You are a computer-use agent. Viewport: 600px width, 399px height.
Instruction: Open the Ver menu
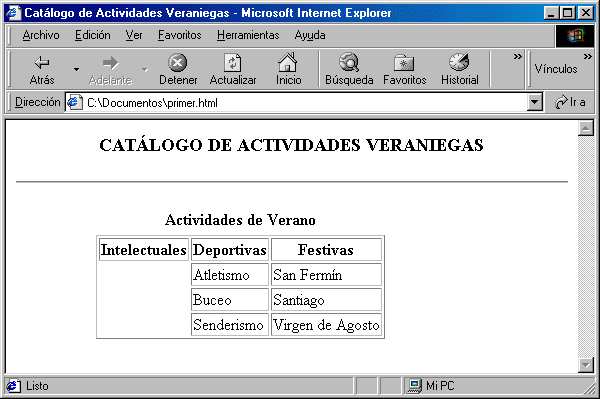click(x=134, y=35)
